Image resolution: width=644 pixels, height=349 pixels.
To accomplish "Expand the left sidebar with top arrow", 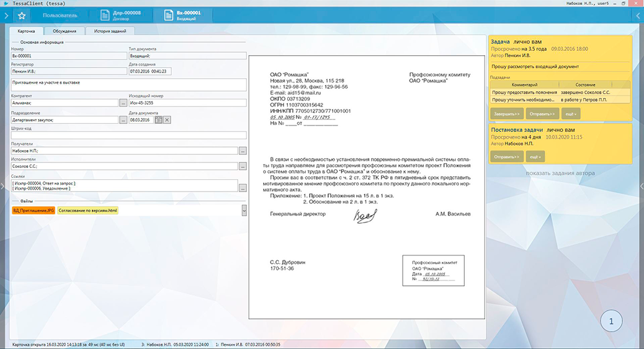I will (5, 15).
